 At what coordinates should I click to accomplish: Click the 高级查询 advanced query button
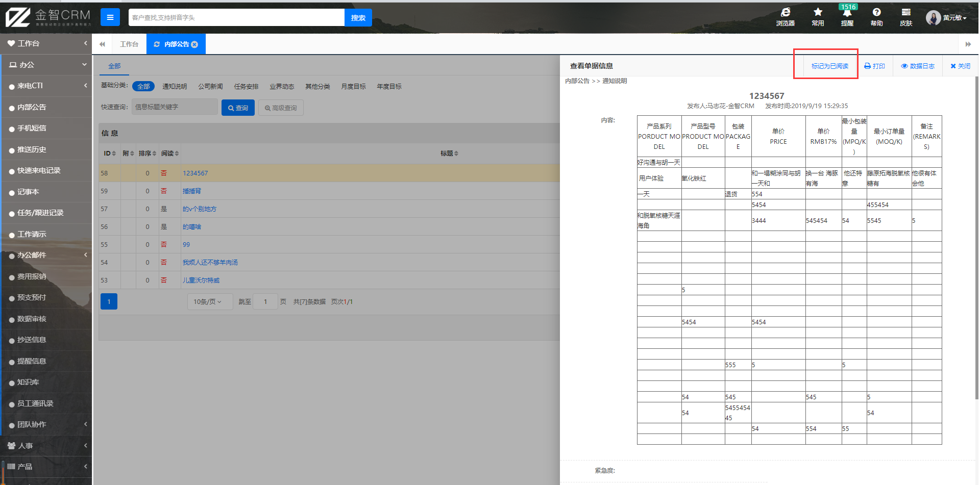coord(281,108)
